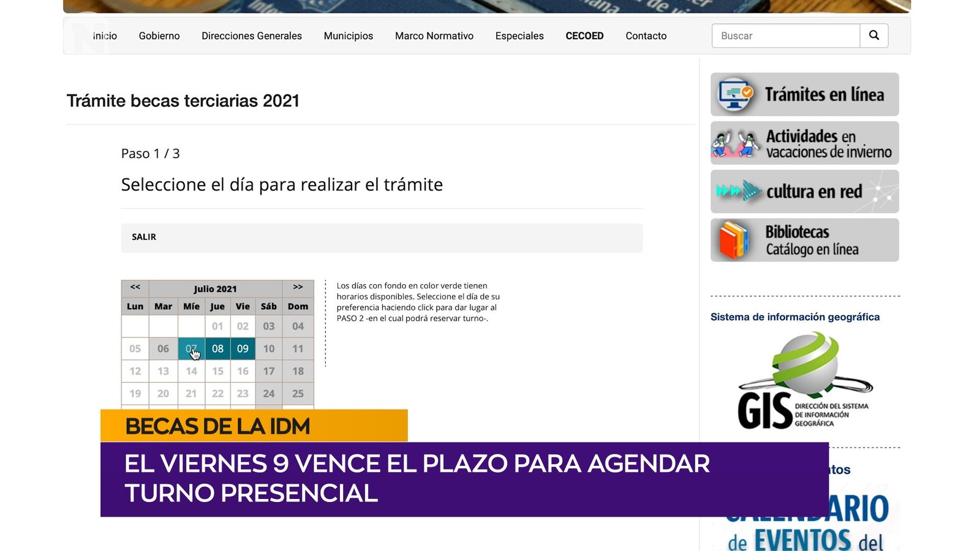
Task: Go to previous month in calendar
Action: tap(135, 288)
